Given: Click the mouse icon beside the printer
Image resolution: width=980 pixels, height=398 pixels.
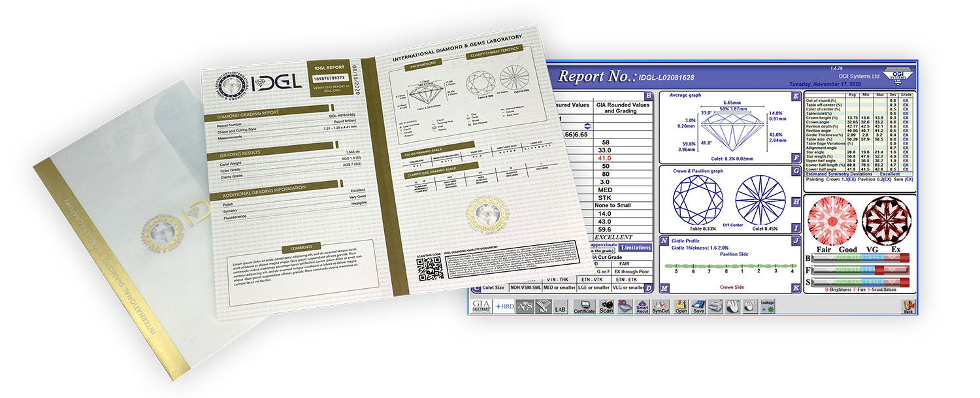Looking at the screenshot, I should pyautogui.click(x=732, y=307).
